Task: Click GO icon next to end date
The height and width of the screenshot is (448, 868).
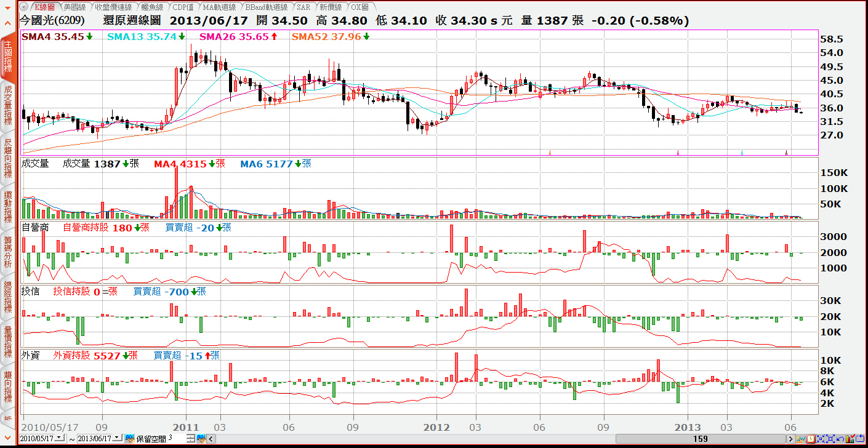Action: [130, 439]
